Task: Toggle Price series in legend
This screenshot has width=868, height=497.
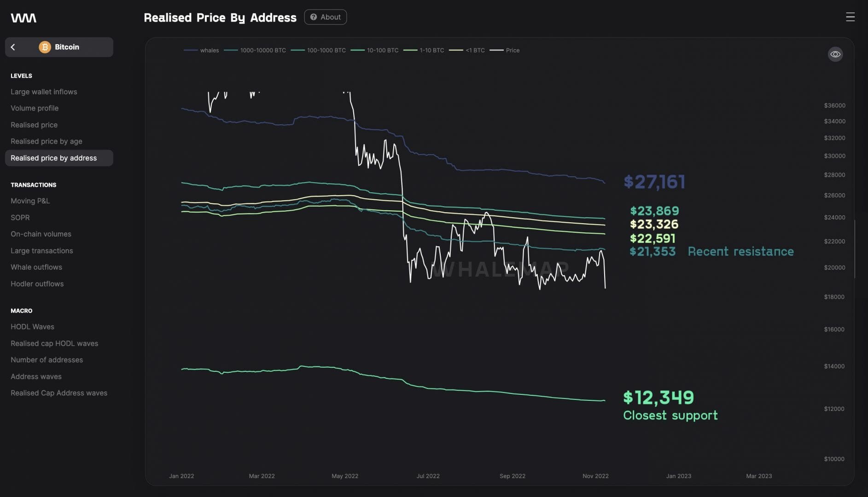Action: (505, 50)
